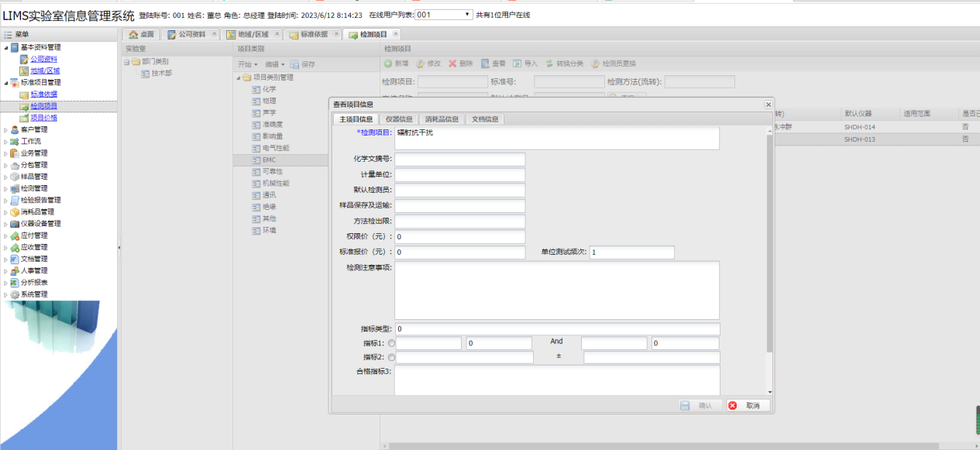Select 环境 category in project tree
This screenshot has width=980, height=450.
coord(269,230)
